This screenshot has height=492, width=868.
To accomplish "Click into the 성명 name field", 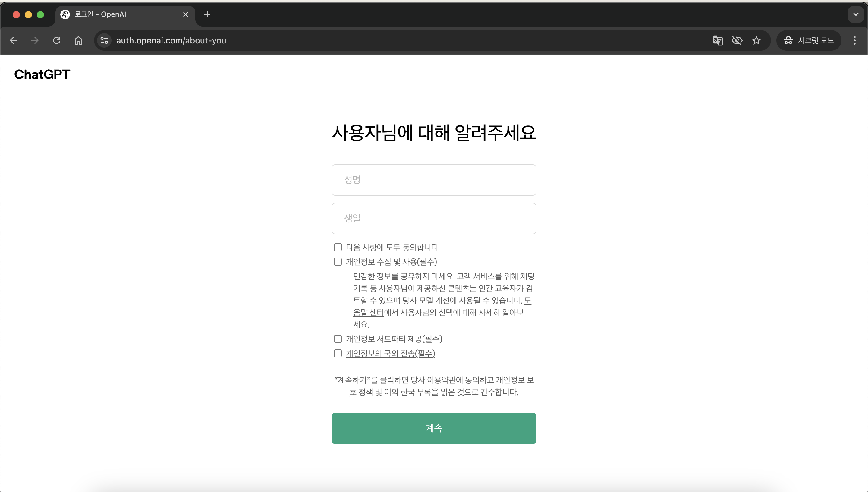I will click(x=434, y=180).
